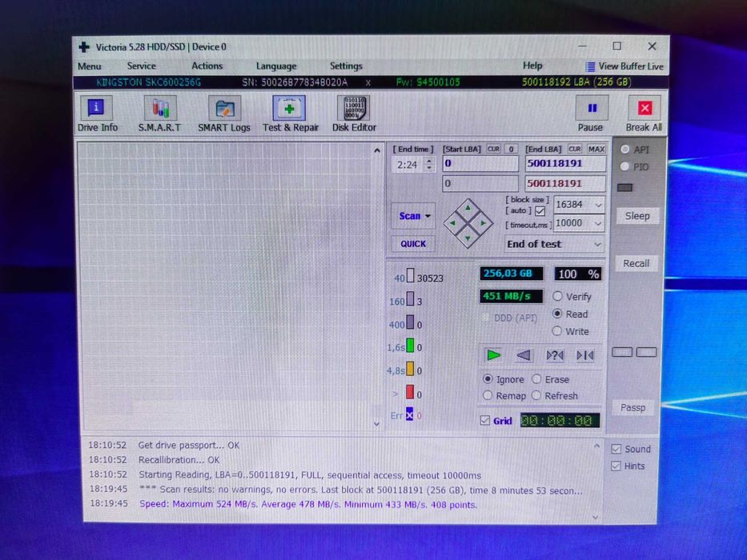Screen dimensions: 747x560
Task: Select the Write test mode
Action: point(557,331)
